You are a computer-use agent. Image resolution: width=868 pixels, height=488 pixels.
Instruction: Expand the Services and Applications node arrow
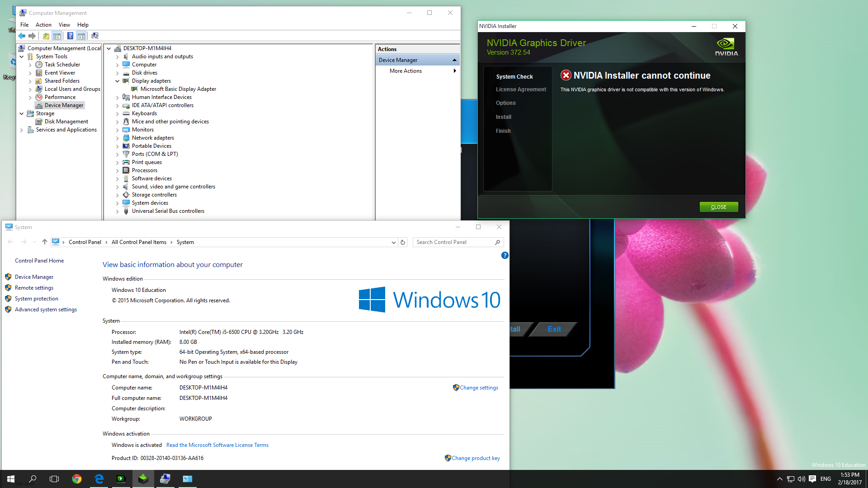click(x=21, y=130)
